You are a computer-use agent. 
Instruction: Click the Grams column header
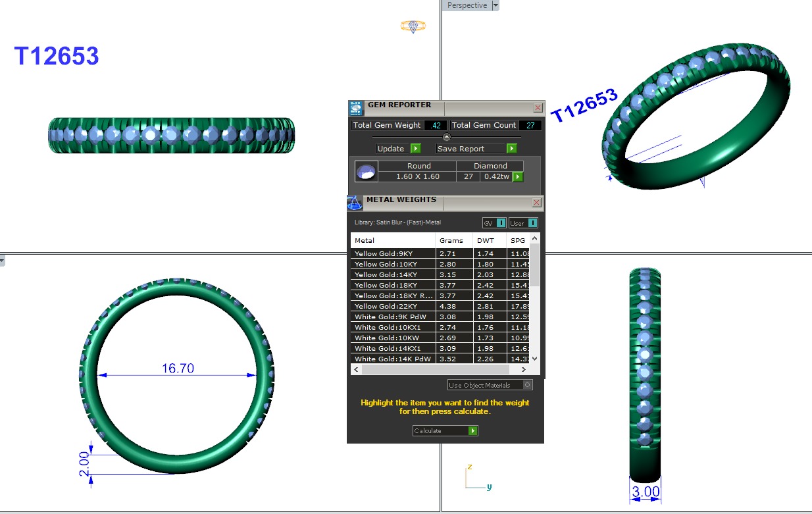tap(451, 241)
